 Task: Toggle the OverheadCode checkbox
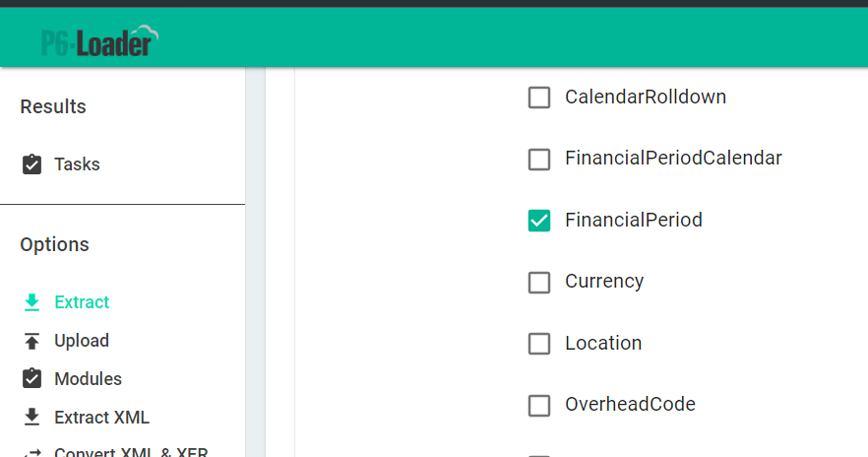tap(539, 405)
